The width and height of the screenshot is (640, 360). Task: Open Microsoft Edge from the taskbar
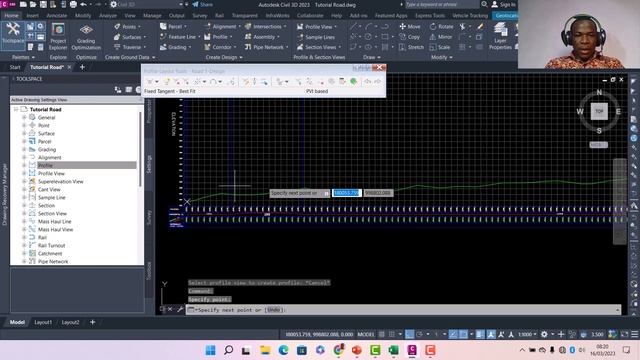283,350
